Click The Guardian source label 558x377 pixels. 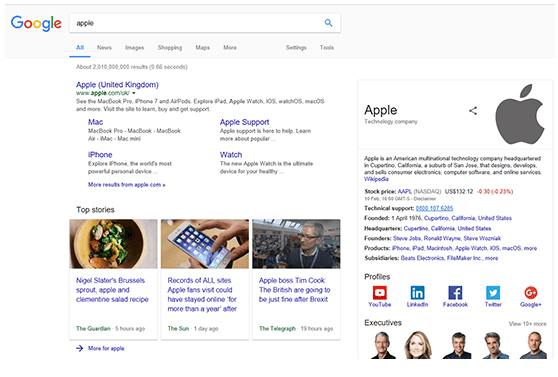click(93, 329)
